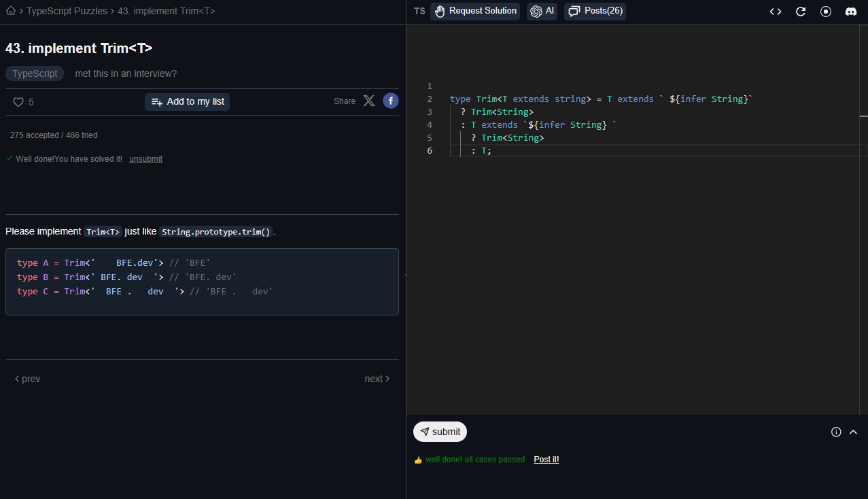Click line 6 in code editor

coord(612,151)
